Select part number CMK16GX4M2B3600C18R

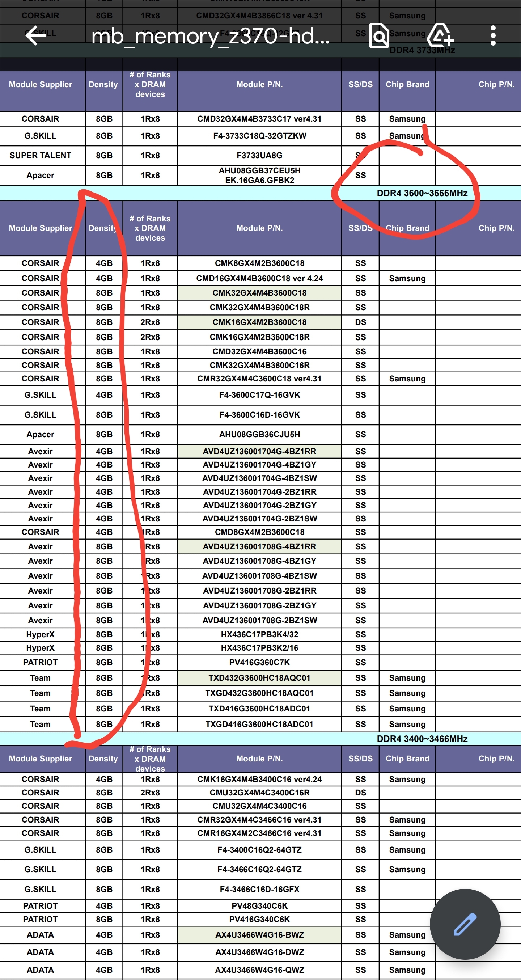tap(259, 337)
